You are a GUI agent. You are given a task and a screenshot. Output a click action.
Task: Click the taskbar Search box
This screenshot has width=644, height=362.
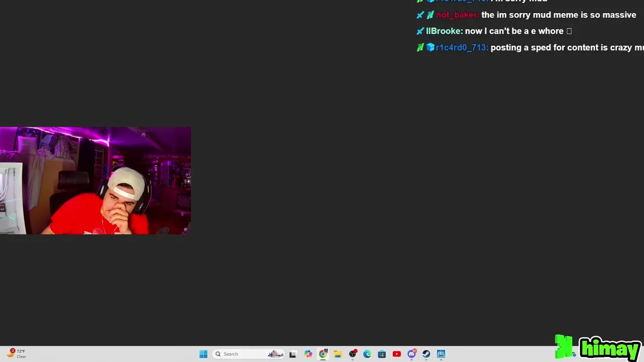[249, 354]
